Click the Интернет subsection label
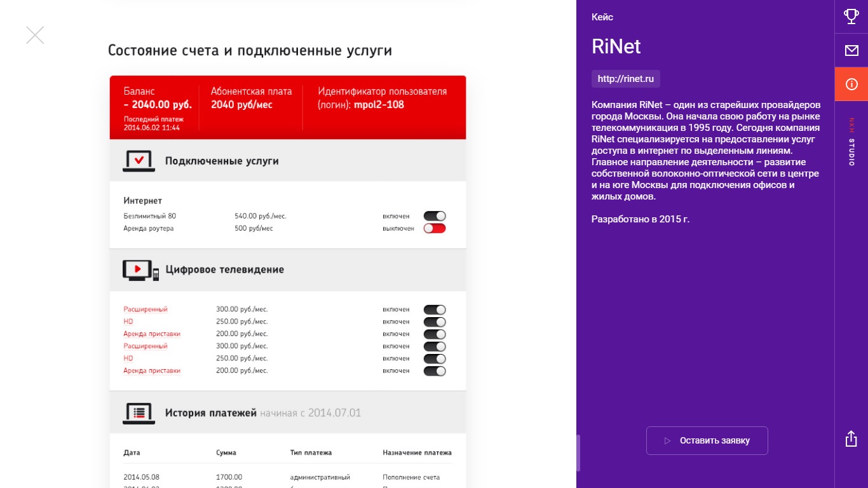868x488 pixels. coord(143,201)
